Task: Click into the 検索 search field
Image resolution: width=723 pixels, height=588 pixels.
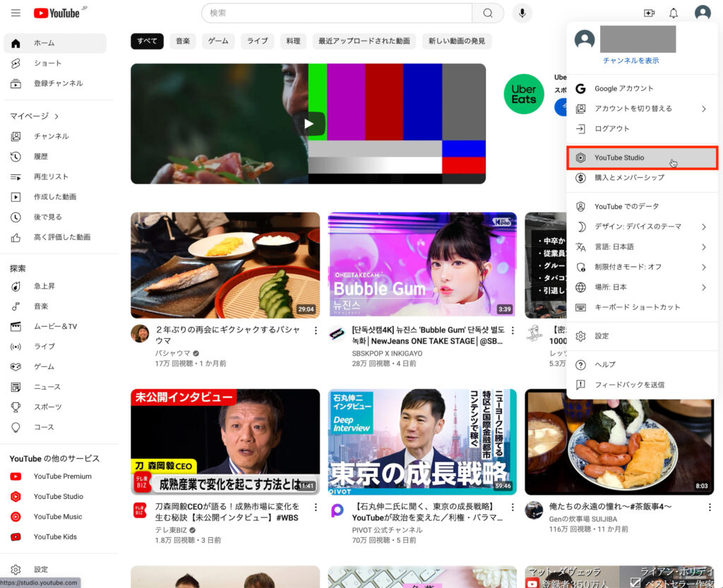Action: 337,13
